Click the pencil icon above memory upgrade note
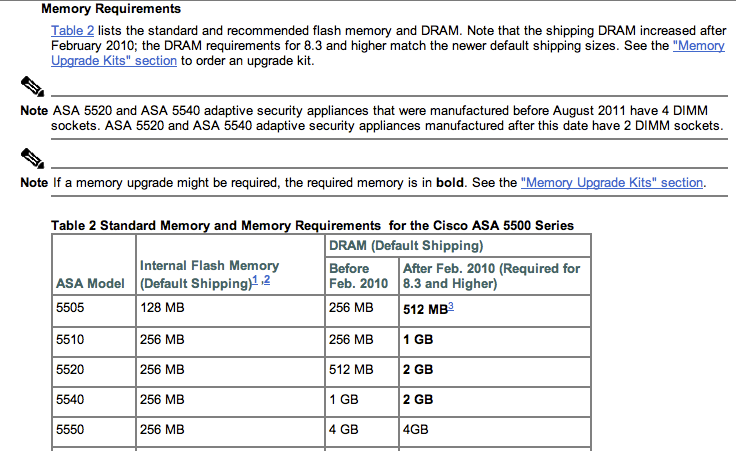736x451 pixels. pyautogui.click(x=31, y=157)
